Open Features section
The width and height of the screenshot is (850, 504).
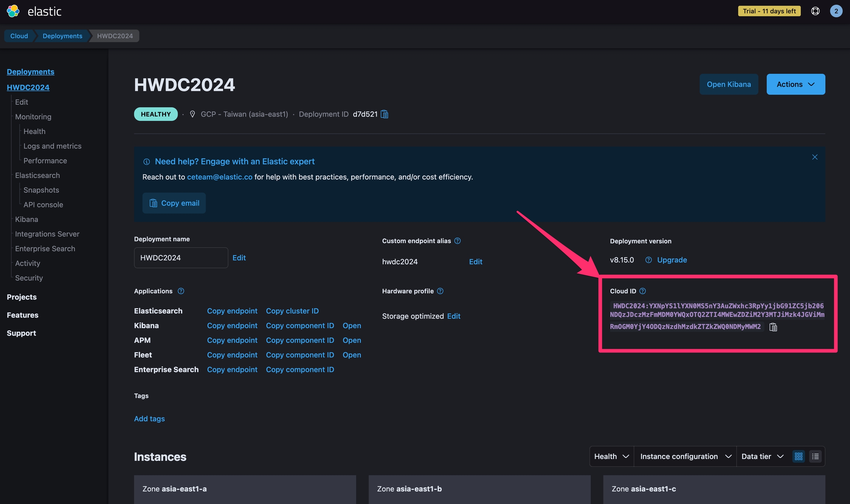click(x=23, y=315)
